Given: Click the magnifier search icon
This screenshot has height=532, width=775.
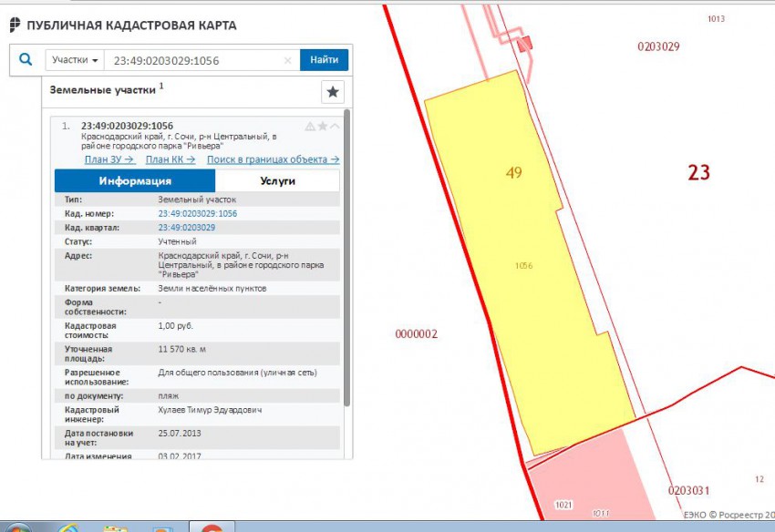Looking at the screenshot, I should click(x=26, y=60).
